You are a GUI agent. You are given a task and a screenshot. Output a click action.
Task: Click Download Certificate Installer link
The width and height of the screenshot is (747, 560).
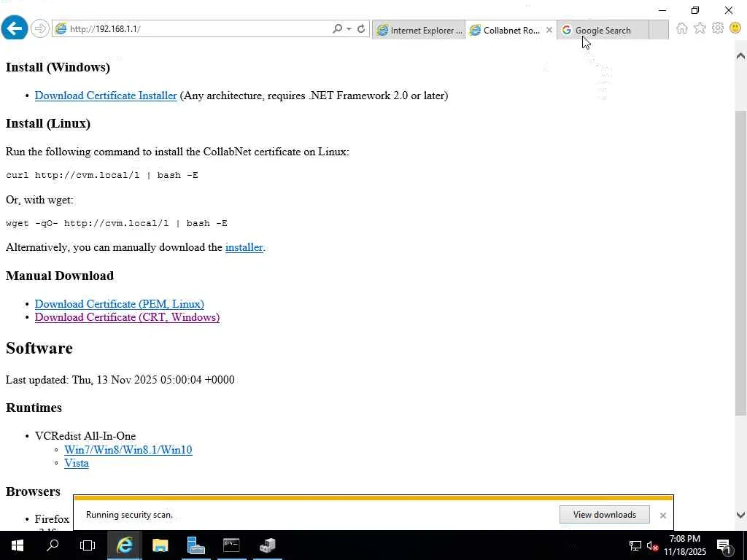[x=106, y=96]
